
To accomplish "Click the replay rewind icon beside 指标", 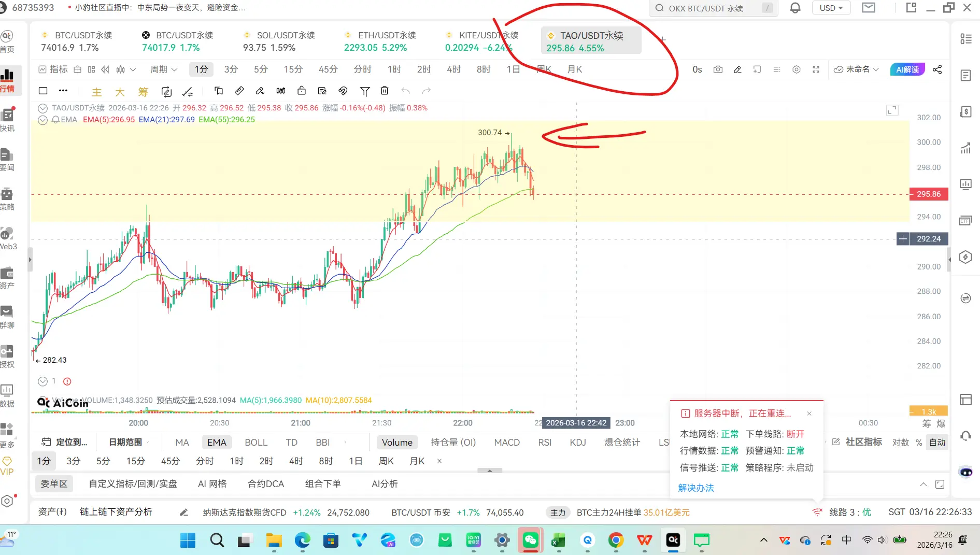I will pos(106,69).
